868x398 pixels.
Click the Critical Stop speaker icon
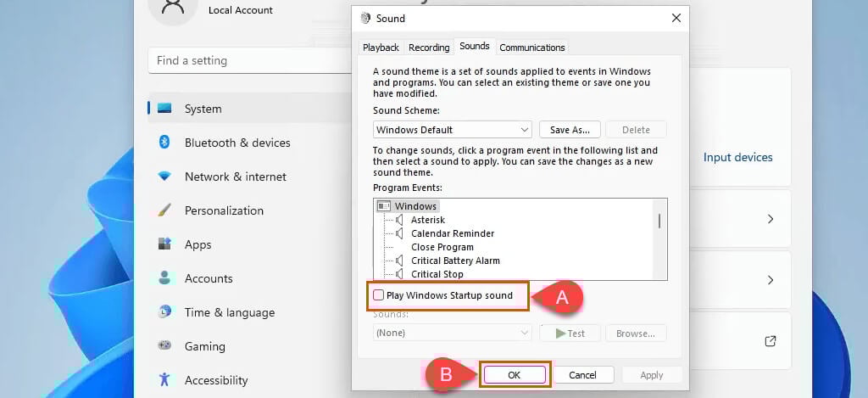click(x=400, y=274)
